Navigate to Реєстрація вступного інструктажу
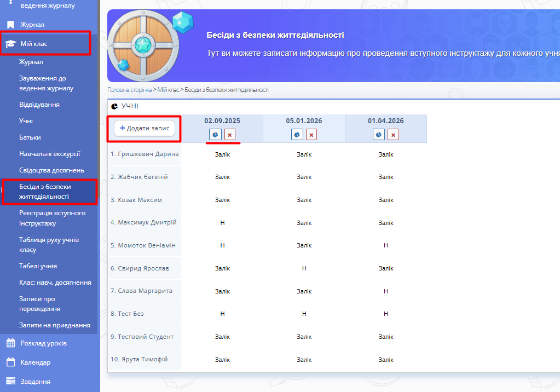The width and height of the screenshot is (560, 392). (x=52, y=218)
